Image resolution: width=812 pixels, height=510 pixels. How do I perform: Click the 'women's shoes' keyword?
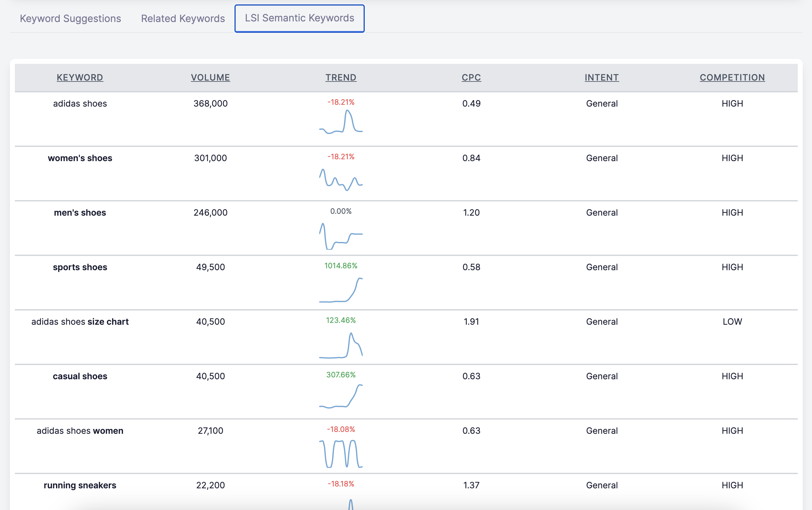point(80,158)
